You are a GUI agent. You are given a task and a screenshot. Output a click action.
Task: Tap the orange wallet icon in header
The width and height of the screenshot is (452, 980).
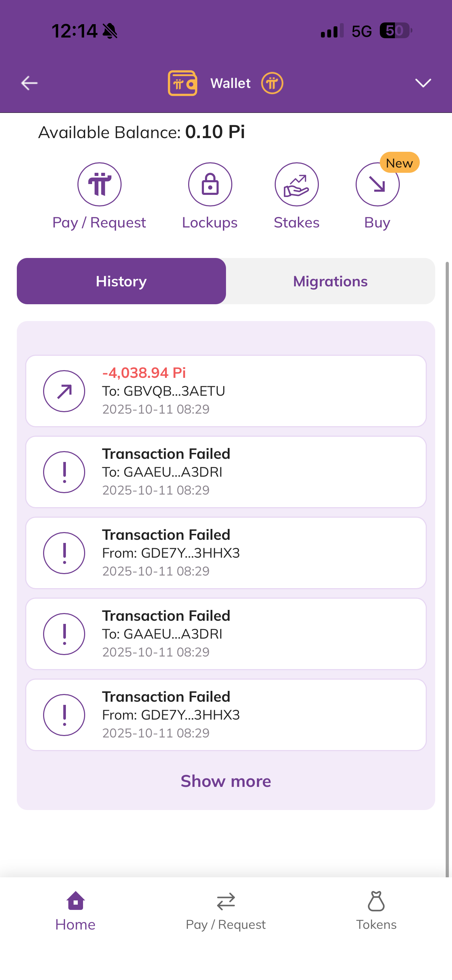(x=183, y=83)
